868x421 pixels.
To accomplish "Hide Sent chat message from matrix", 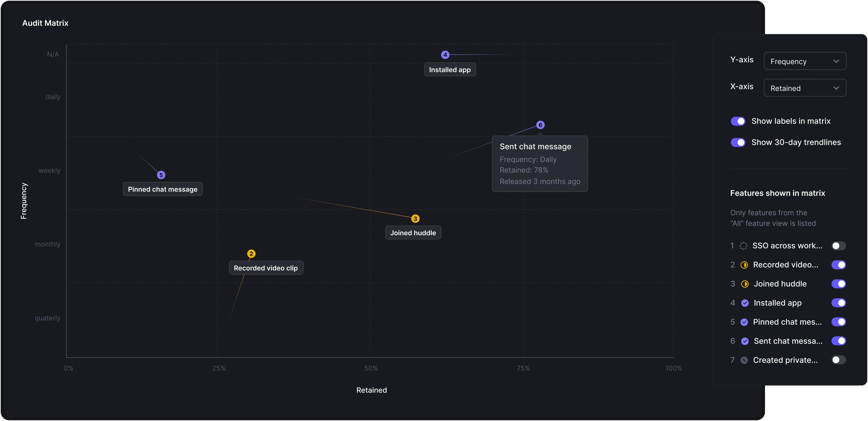I will click(838, 341).
